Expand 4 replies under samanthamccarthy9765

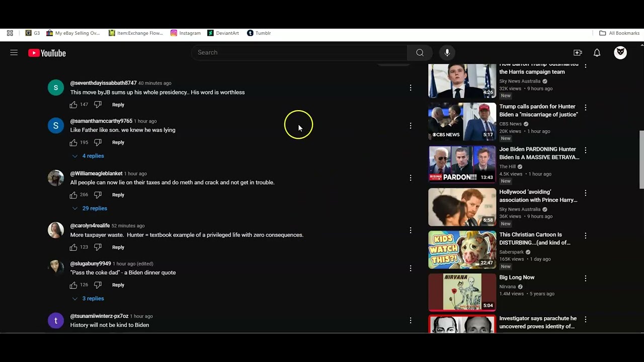[88, 156]
